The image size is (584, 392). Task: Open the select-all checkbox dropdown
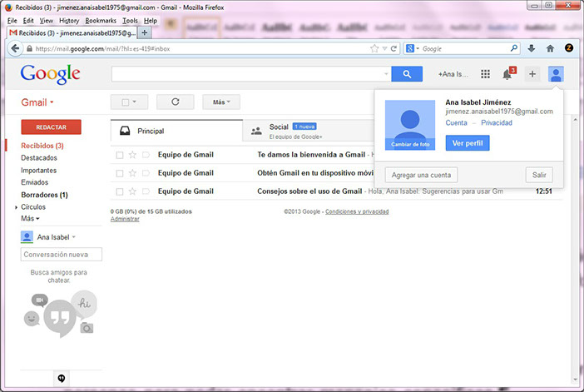click(129, 102)
